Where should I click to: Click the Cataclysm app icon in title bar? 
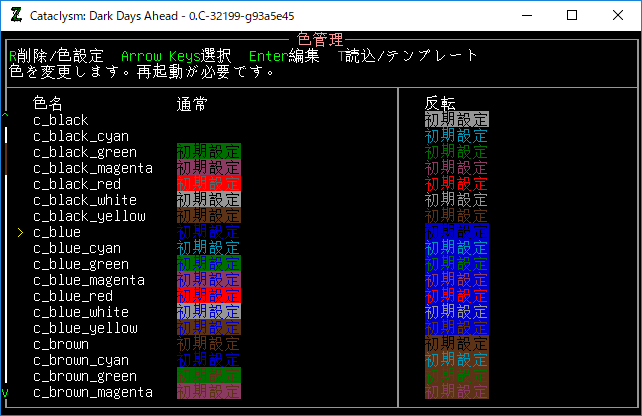[x=17, y=15]
